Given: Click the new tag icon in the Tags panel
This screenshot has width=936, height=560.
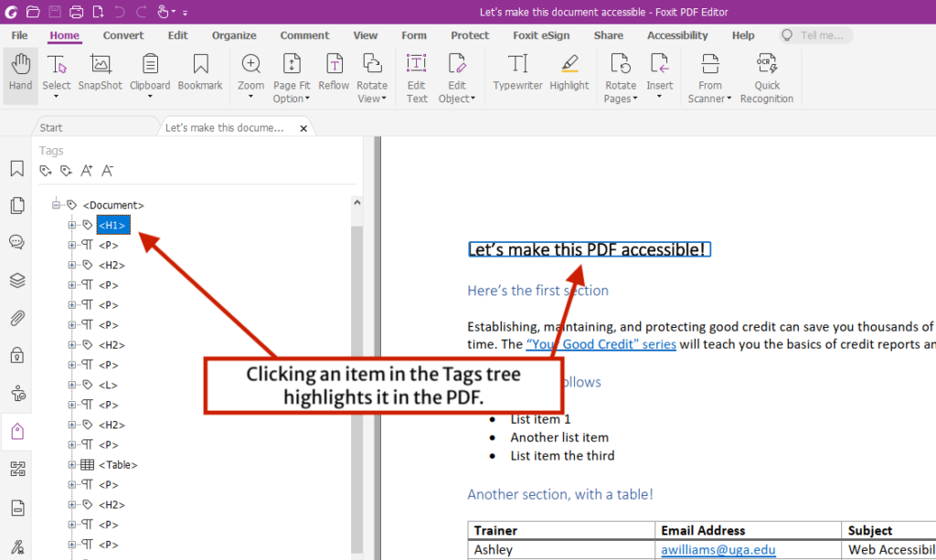Looking at the screenshot, I should [x=45, y=171].
